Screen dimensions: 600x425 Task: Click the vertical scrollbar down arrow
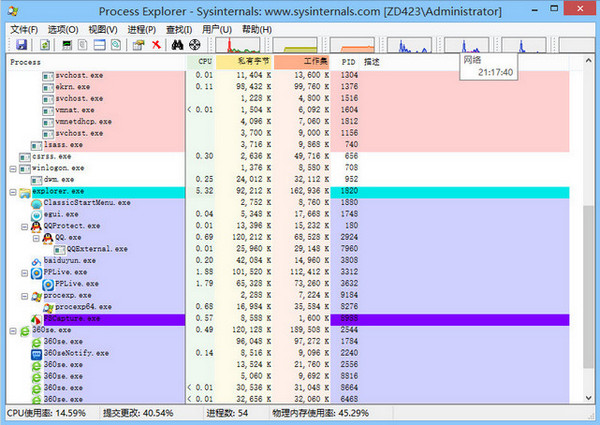click(x=590, y=397)
